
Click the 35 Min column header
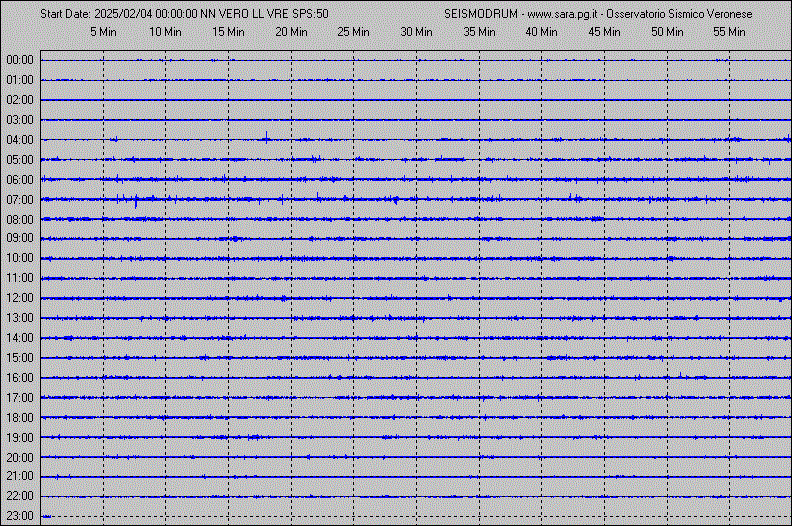pos(479,32)
